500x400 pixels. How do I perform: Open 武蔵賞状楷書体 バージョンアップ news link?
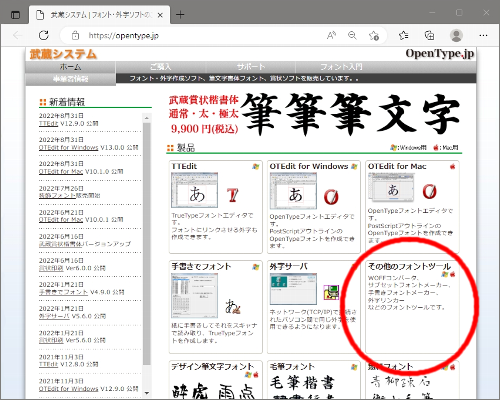[60, 244]
